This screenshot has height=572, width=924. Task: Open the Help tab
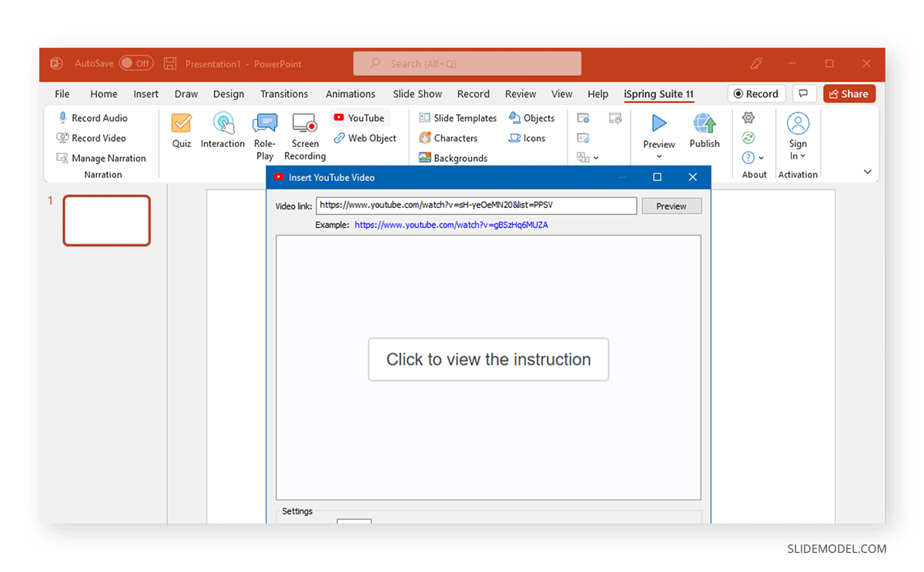click(x=598, y=94)
